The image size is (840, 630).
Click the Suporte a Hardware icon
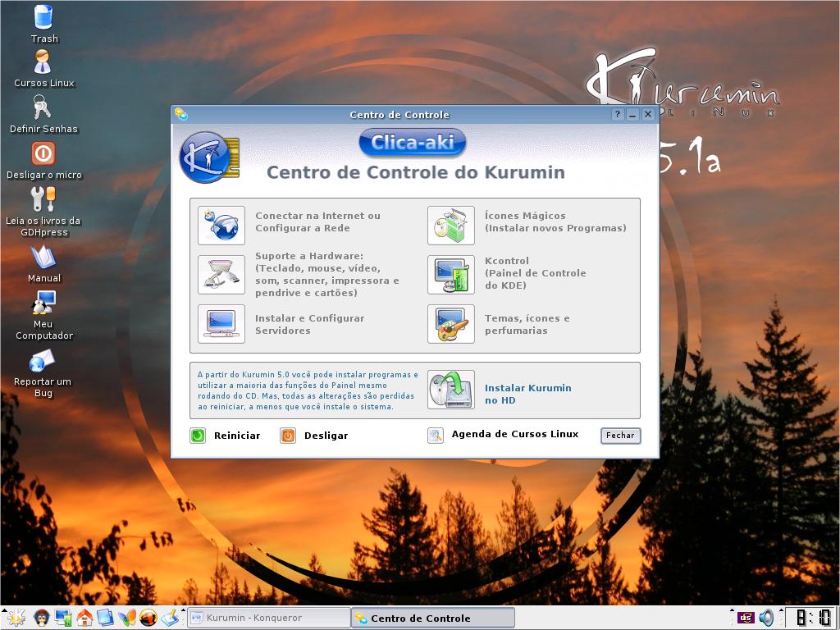point(221,275)
